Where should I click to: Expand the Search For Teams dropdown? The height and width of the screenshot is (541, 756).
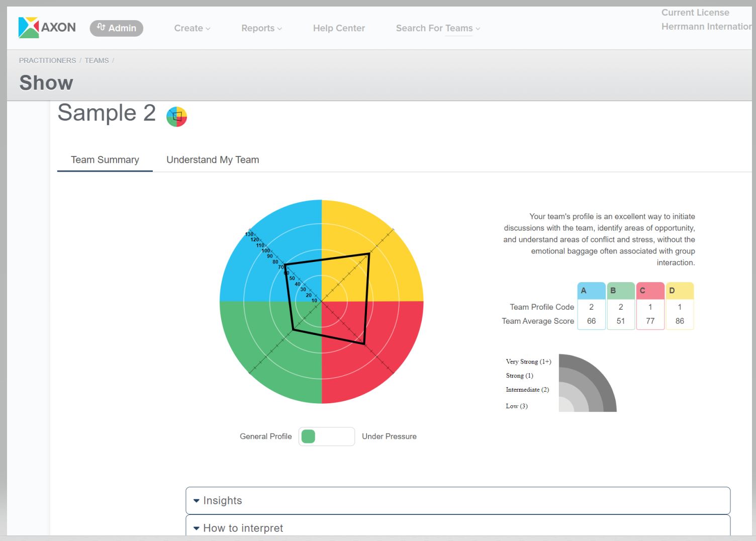tap(438, 28)
